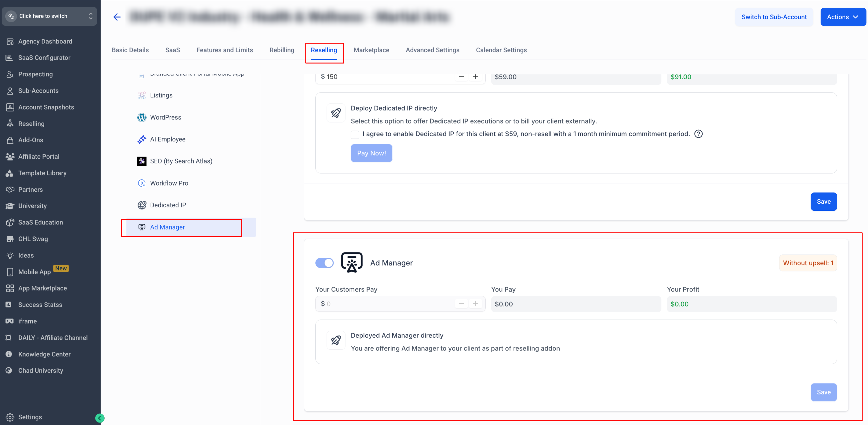Viewport: 868px width, 425px height.
Task: Click the Search Atlas SEO icon
Action: [x=141, y=161]
